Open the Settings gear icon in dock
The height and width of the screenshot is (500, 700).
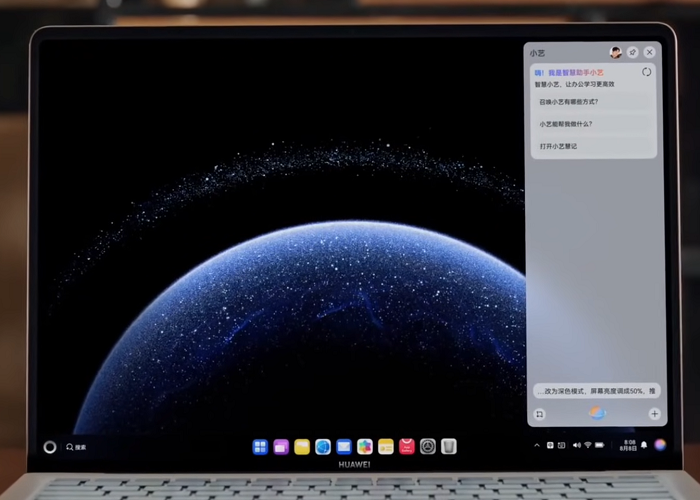(428, 446)
